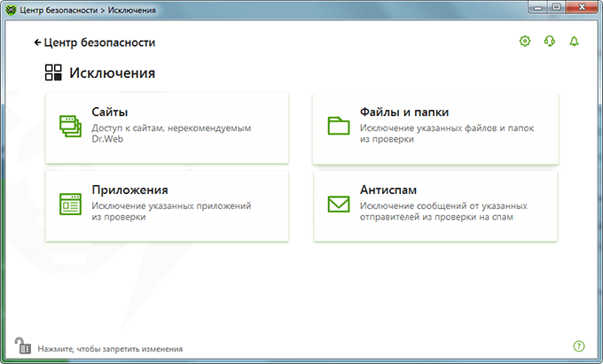Click description Исключение указанных приложений из проверки
This screenshot has width=603, height=364.
point(171,211)
